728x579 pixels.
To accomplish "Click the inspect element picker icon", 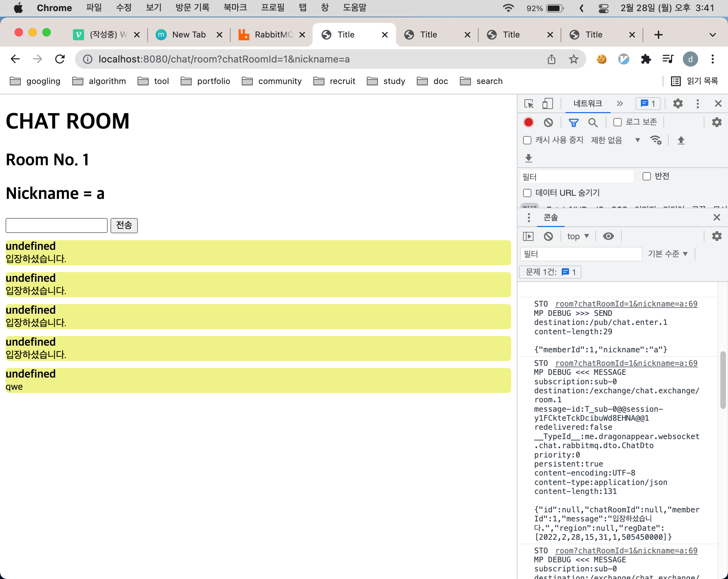I will pos(529,104).
